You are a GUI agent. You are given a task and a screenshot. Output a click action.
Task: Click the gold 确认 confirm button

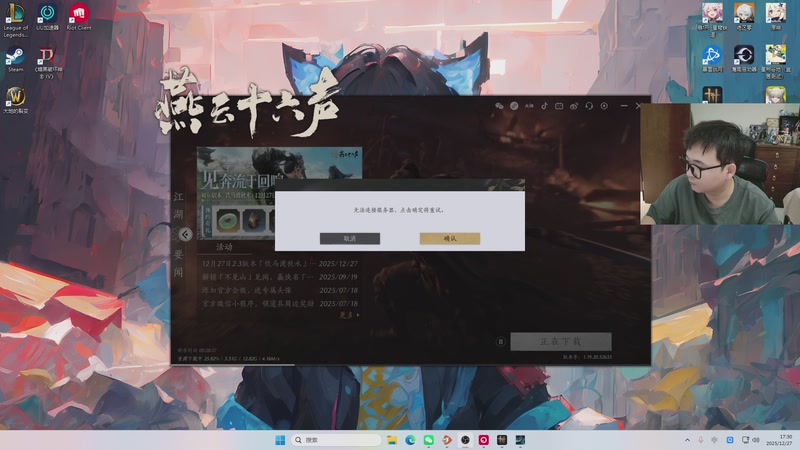(x=449, y=238)
